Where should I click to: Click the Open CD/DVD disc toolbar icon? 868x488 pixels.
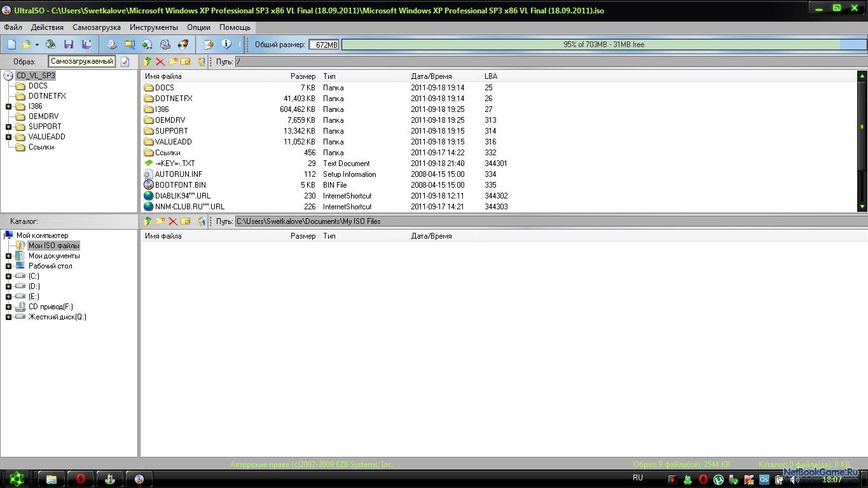[50, 45]
